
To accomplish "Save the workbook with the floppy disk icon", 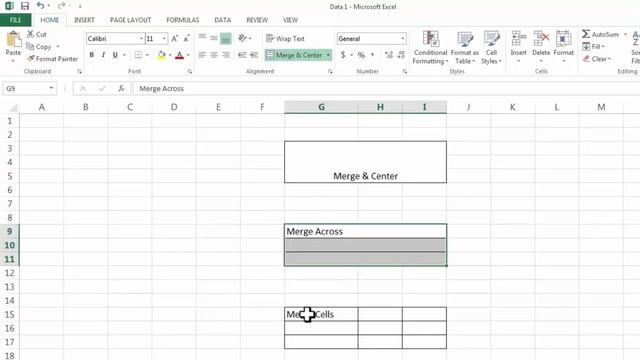I will [x=25, y=6].
